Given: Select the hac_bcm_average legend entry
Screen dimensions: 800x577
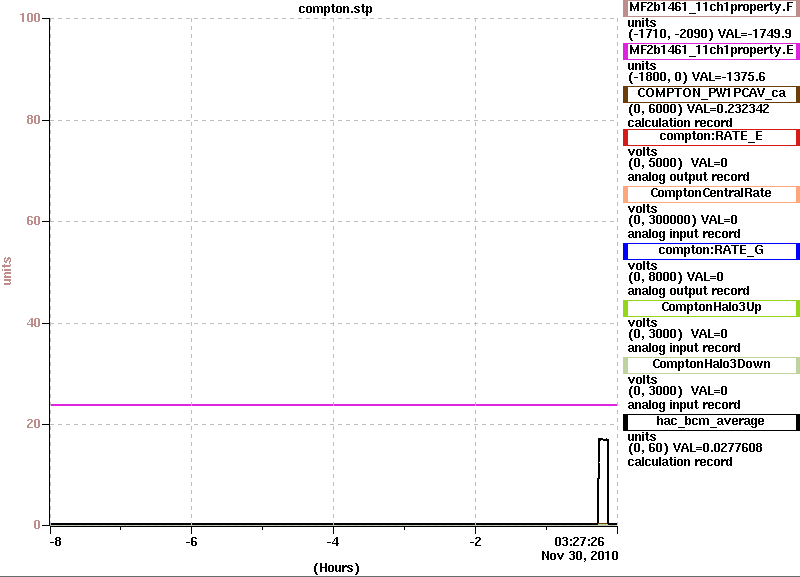Looking at the screenshot, I should tap(711, 421).
